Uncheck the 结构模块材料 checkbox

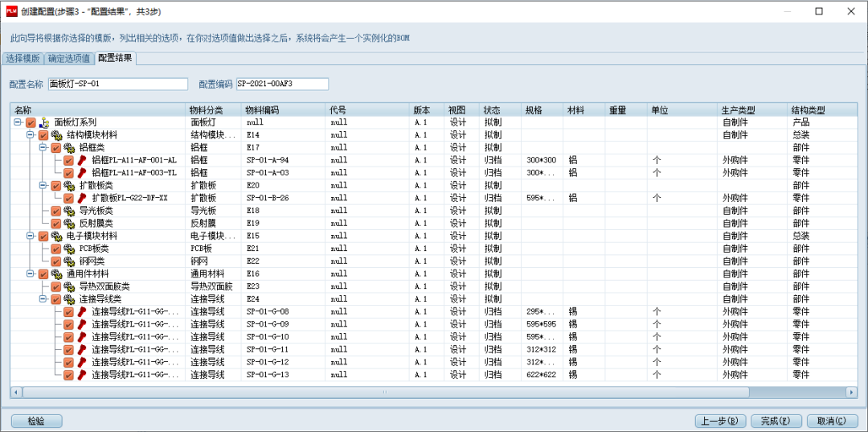(43, 135)
